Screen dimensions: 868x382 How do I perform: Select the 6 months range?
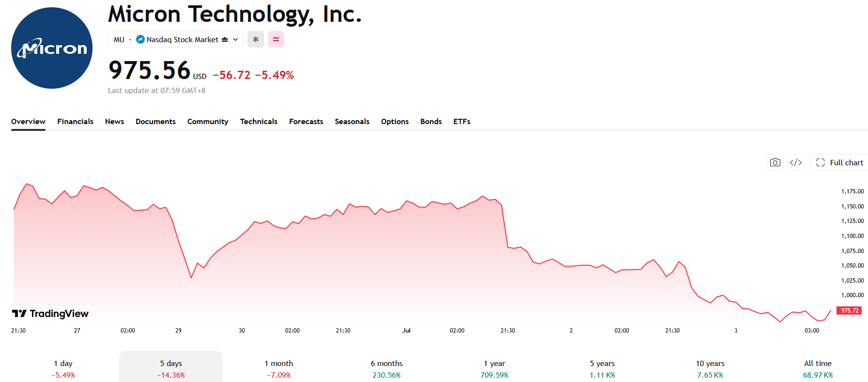(387, 368)
